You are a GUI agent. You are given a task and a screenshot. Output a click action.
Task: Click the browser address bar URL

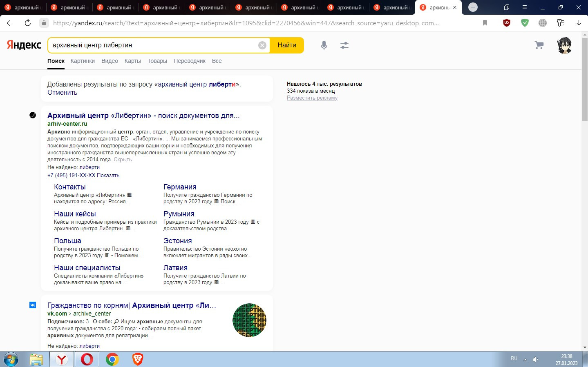coord(246,23)
